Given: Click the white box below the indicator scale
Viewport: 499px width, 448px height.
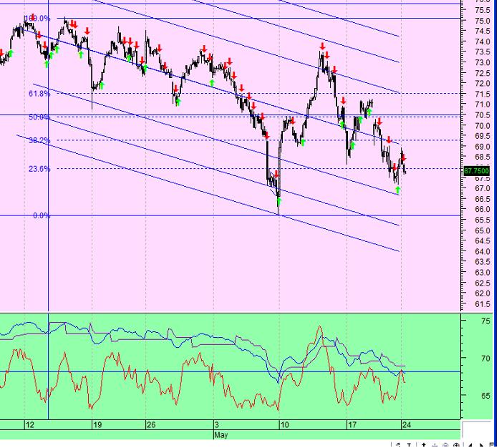Looking at the screenshot, I should [476, 430].
